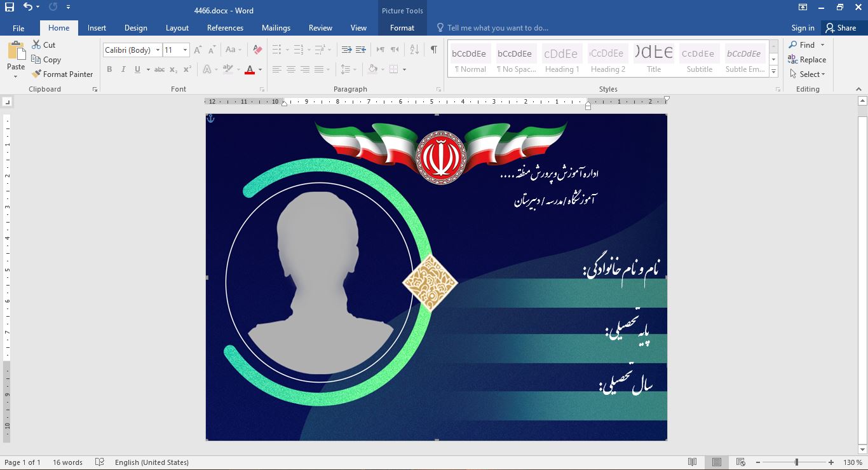This screenshot has width=868, height=470.
Task: Click the Clear All Formatting eraser icon
Action: pos(257,50)
